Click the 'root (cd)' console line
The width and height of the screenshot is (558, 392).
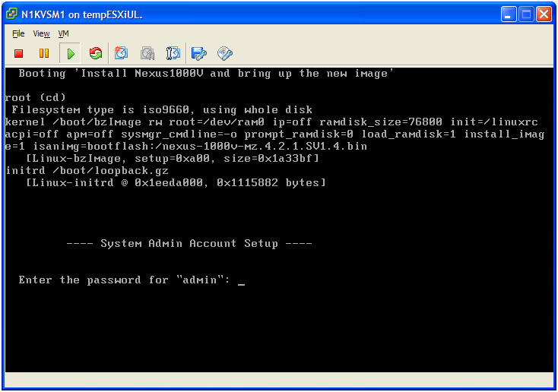36,97
